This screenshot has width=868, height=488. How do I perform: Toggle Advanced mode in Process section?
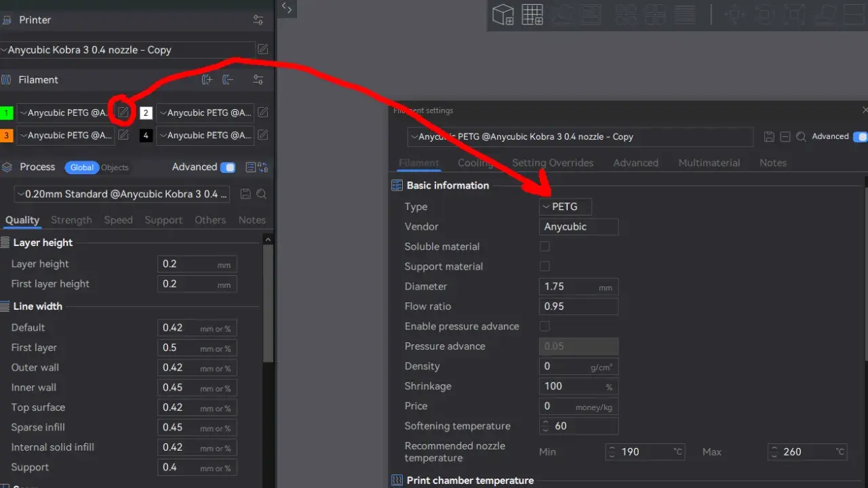pos(228,167)
